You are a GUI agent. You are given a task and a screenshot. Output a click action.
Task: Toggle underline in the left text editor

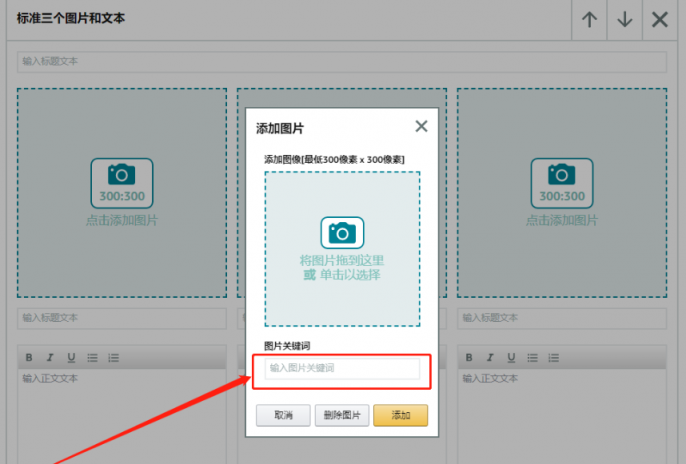click(71, 358)
